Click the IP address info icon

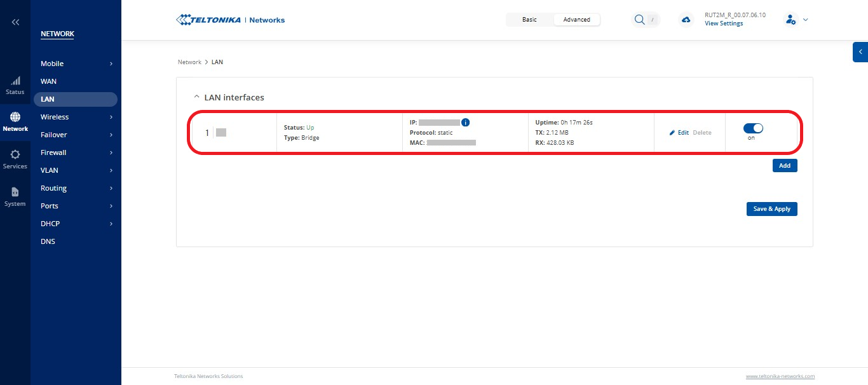(x=465, y=122)
